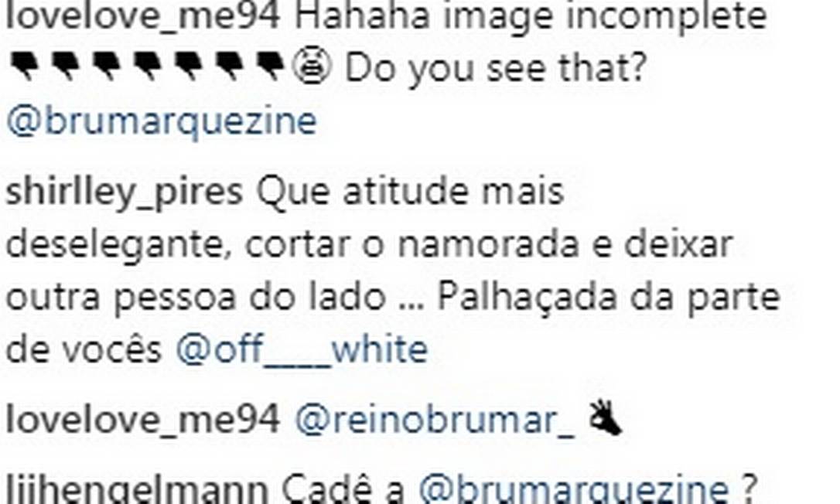Image resolution: width=840 pixels, height=504 pixels.
Task: Select the "Do you see that?" comment text
Action: point(496,70)
